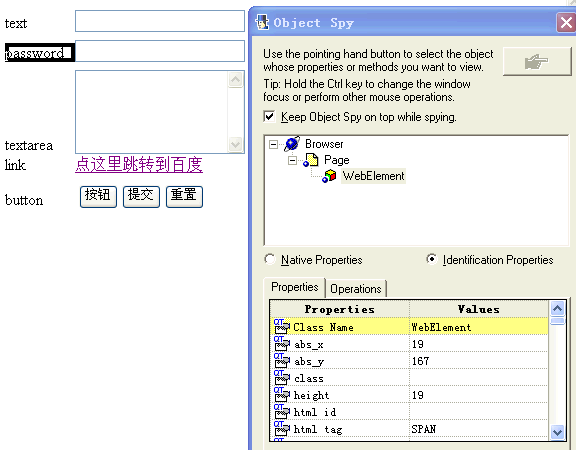Image resolution: width=576 pixels, height=450 pixels.
Task: Select the Page tree label
Action: [x=336, y=160]
